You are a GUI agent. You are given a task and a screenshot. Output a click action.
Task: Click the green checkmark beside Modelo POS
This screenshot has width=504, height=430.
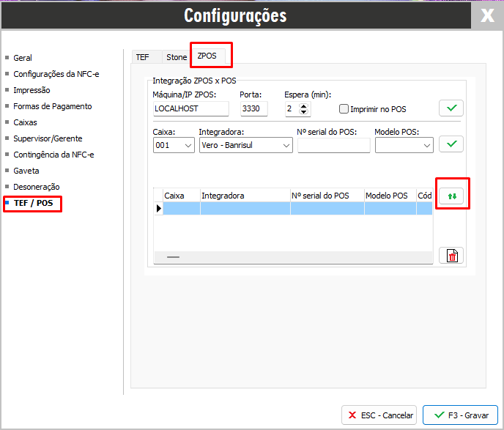[451, 144]
